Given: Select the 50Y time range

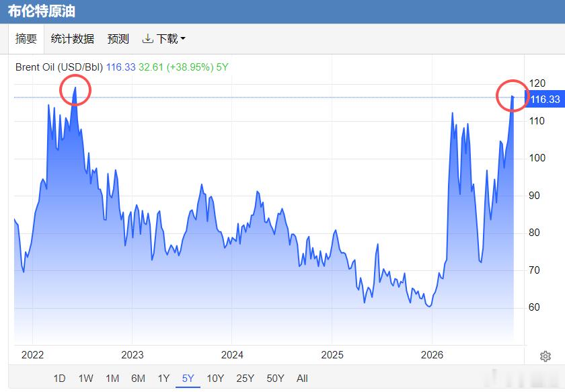Looking at the screenshot, I should coord(275,379).
